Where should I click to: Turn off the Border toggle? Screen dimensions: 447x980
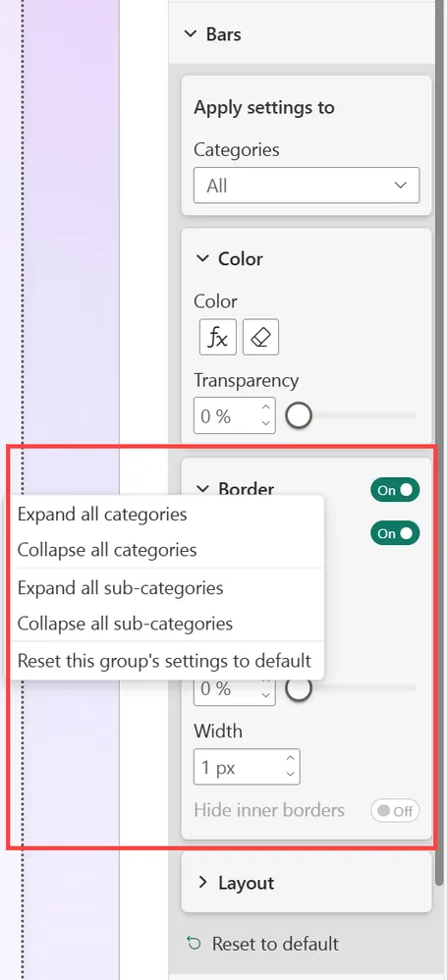point(395,491)
